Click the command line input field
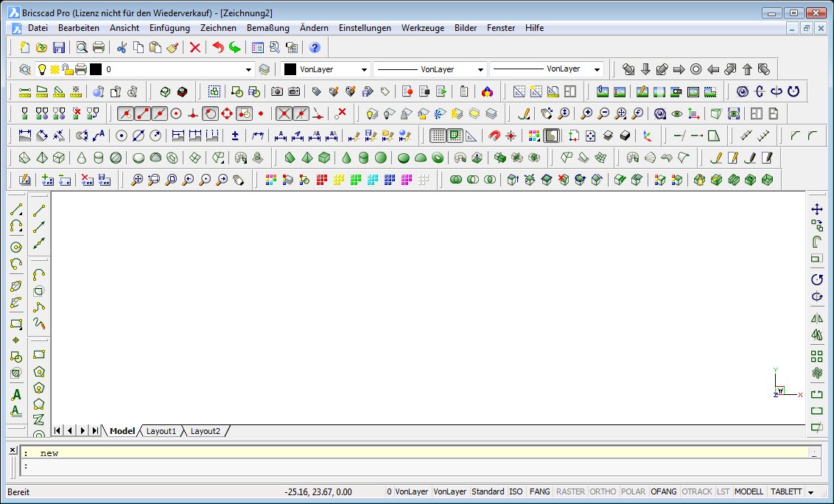This screenshot has height=504, width=834. (420, 466)
